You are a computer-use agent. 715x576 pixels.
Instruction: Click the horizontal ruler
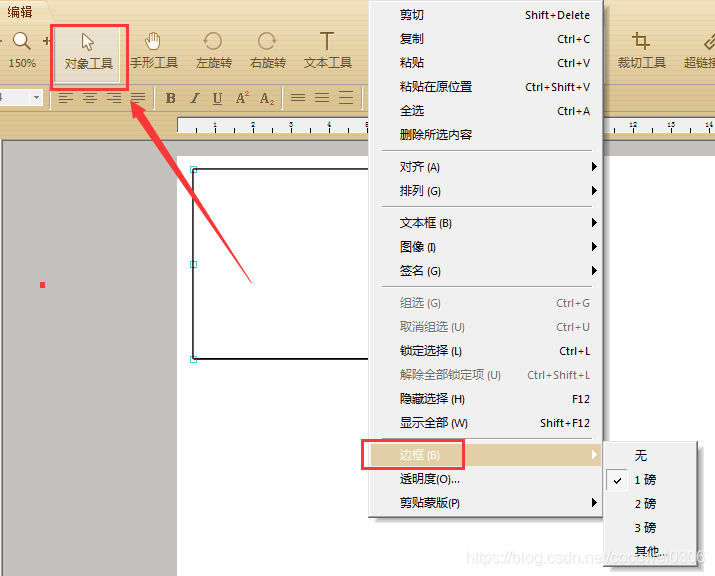coord(273,125)
